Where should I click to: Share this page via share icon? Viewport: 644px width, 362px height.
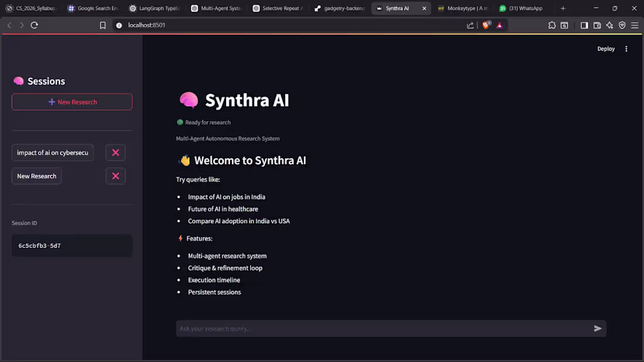pos(470,25)
